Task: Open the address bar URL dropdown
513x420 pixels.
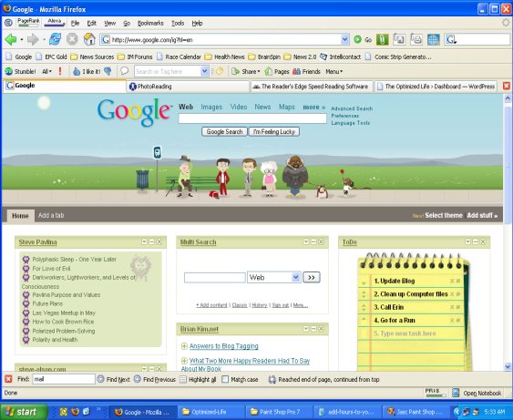Action: pos(344,39)
